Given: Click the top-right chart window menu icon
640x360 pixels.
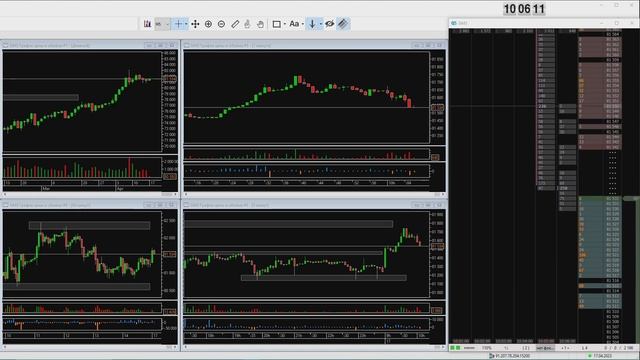Looking at the screenshot, I should (187, 45).
